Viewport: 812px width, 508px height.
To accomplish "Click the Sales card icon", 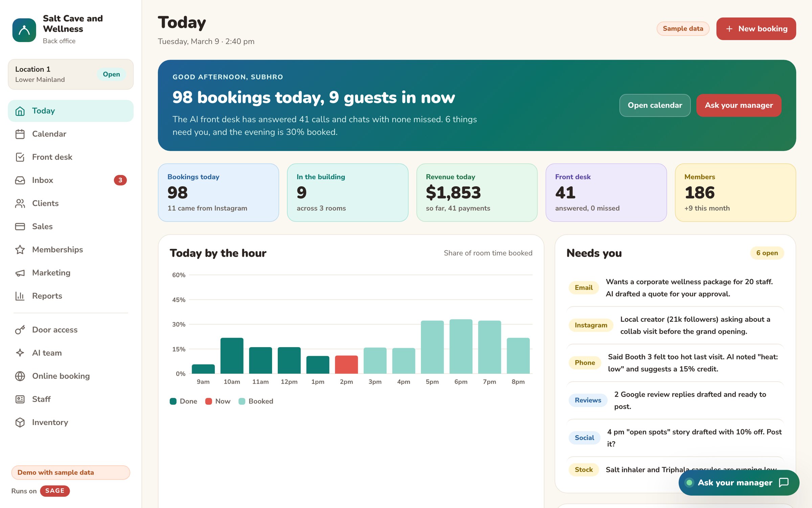I will click(x=20, y=226).
